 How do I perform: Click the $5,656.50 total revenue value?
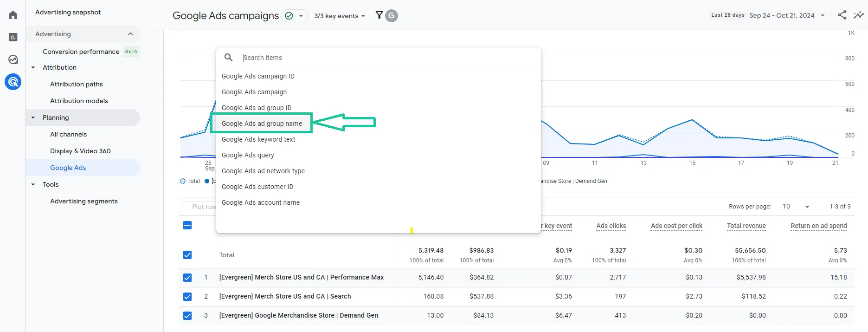pyautogui.click(x=750, y=250)
